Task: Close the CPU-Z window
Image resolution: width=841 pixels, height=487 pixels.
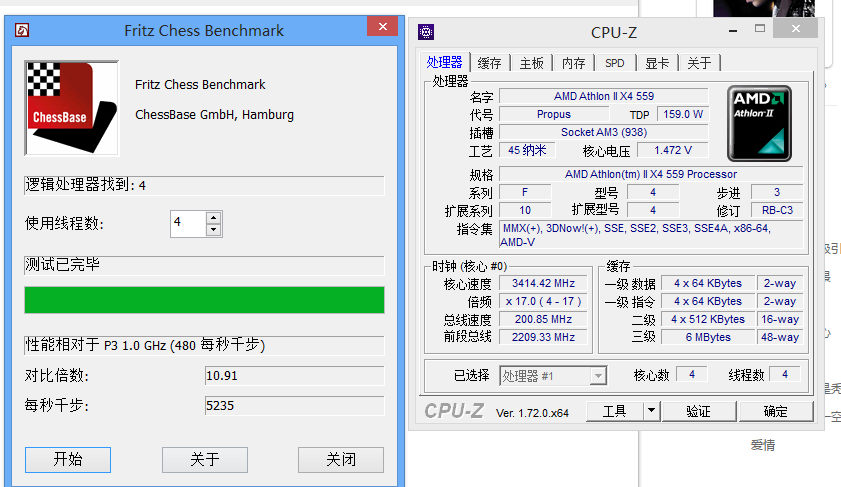Action: point(796,28)
